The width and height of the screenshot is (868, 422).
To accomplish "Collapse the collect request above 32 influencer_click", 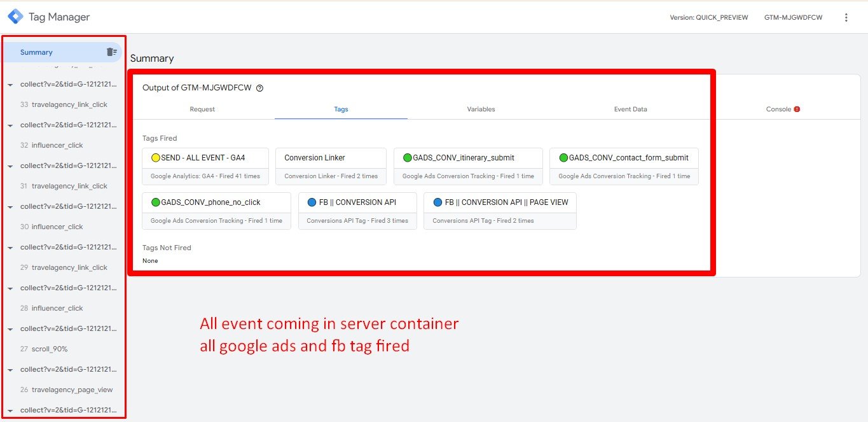I will click(x=10, y=125).
